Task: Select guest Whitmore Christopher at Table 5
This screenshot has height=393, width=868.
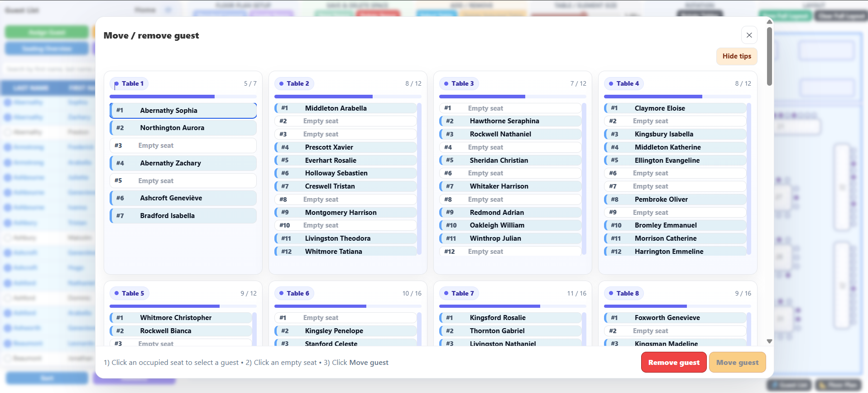Action: [x=181, y=318]
